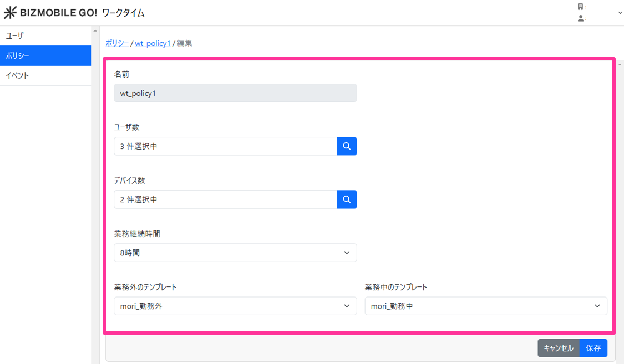Click the 名前 field showing wt_policy1
This screenshot has height=364, width=624.
tap(235, 93)
